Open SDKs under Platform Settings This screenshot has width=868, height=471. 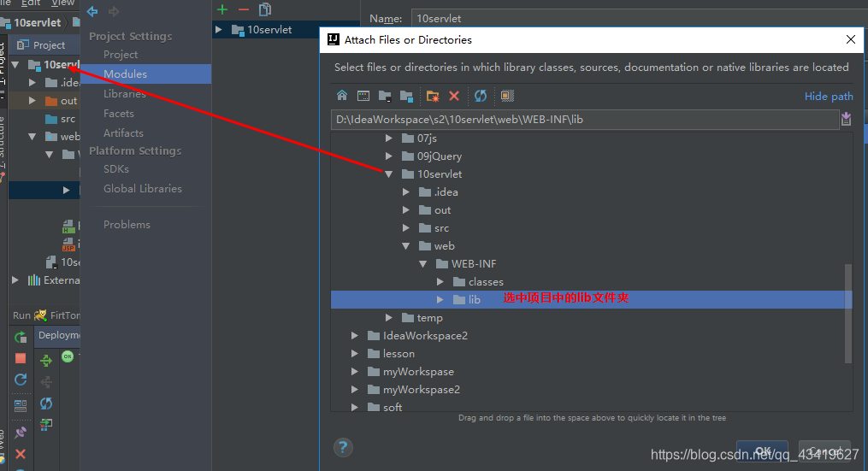pos(115,168)
